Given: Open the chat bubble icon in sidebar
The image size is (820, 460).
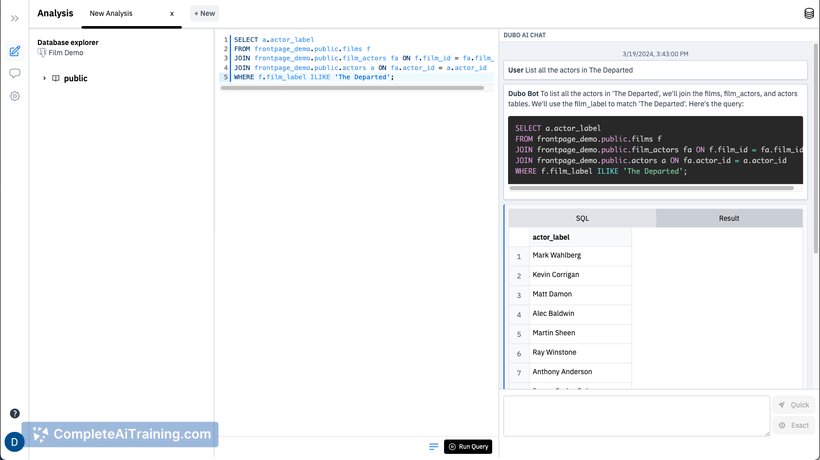Looking at the screenshot, I should pyautogui.click(x=15, y=73).
